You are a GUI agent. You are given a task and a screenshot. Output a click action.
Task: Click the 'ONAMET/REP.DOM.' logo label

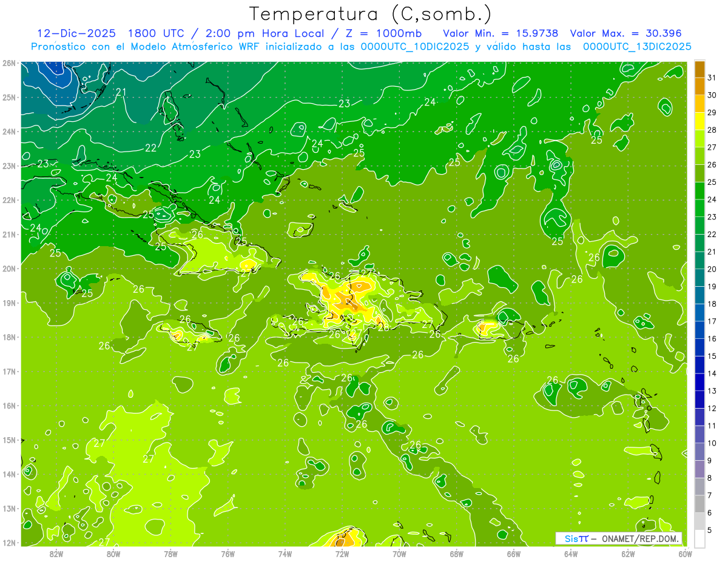[x=641, y=539]
